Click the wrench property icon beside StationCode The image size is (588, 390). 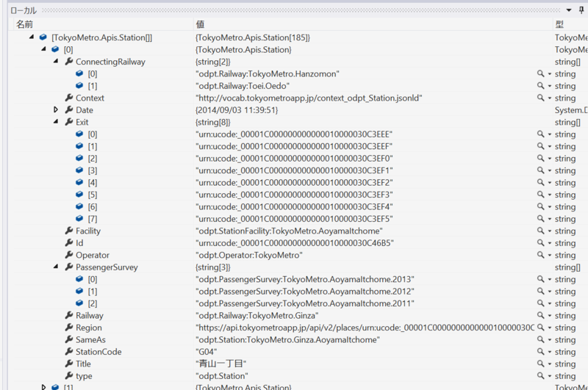pyautogui.click(x=69, y=351)
